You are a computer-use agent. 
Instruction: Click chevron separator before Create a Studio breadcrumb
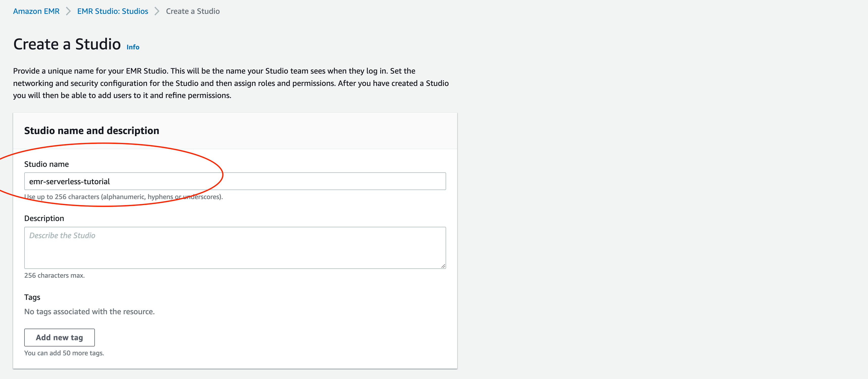click(157, 11)
